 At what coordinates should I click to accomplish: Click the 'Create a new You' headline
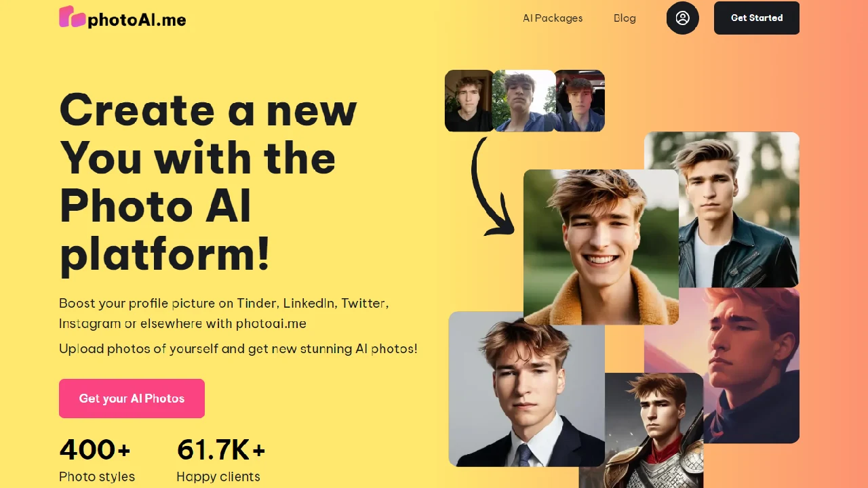coord(208,183)
